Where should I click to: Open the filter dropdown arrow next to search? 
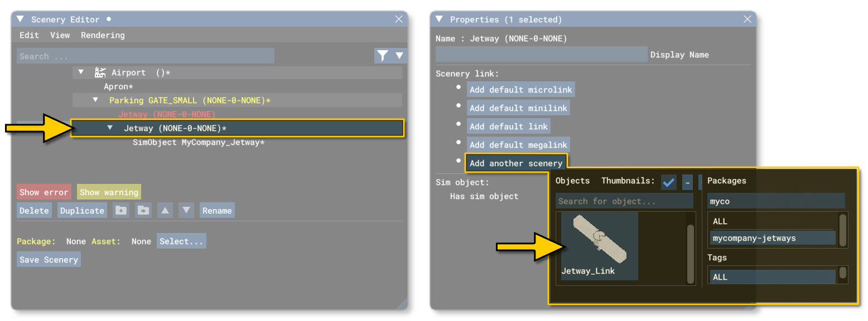399,56
